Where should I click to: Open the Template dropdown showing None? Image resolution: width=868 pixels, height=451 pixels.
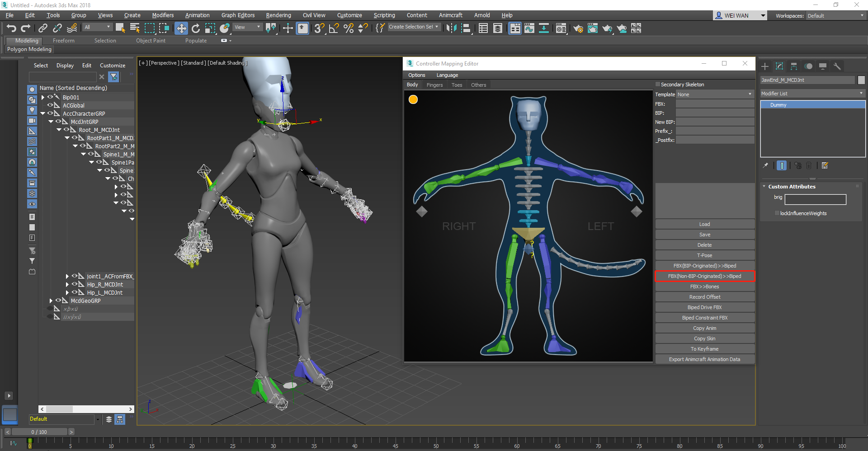(x=715, y=94)
